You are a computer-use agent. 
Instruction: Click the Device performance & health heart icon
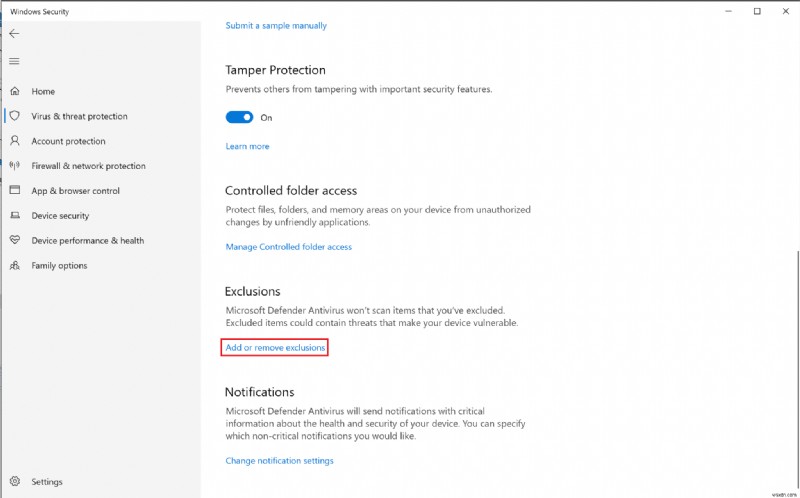tap(14, 241)
